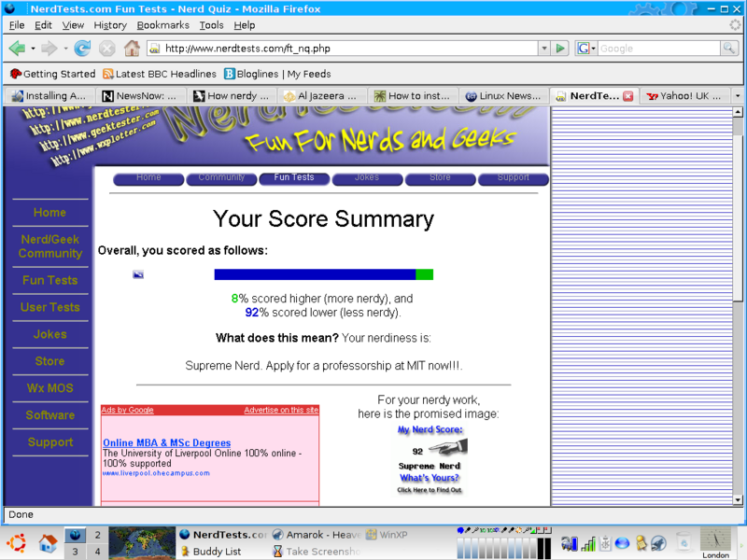Screen dimensions: 747x560
Task: Switch to workspace 2 in the pager
Action: (x=98, y=535)
